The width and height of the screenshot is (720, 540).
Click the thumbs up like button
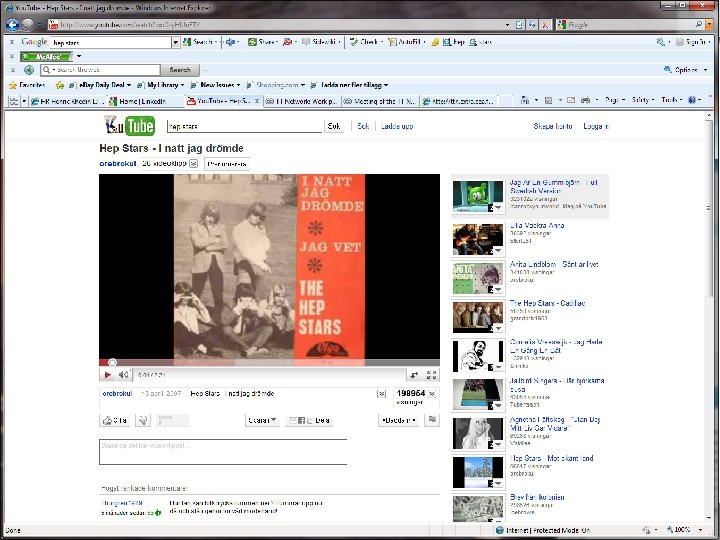tap(115, 420)
